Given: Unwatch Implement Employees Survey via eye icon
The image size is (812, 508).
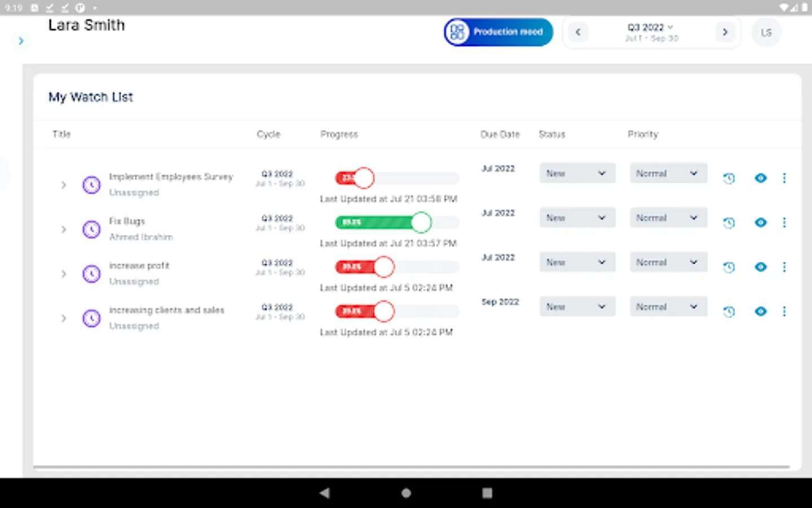Looking at the screenshot, I should pyautogui.click(x=761, y=178).
